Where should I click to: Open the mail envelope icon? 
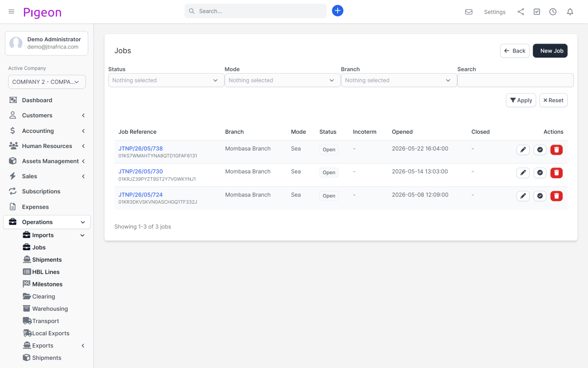(x=469, y=12)
